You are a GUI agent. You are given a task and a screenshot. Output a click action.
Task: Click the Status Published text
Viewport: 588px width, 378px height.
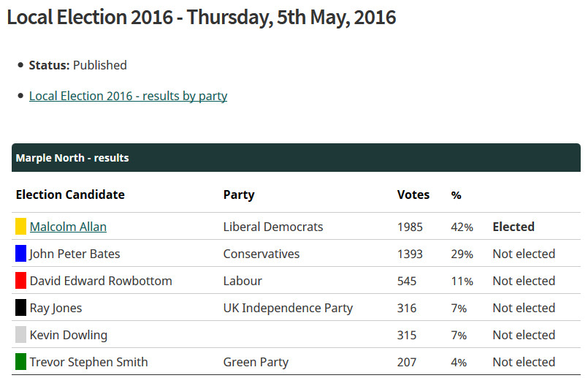pos(78,65)
